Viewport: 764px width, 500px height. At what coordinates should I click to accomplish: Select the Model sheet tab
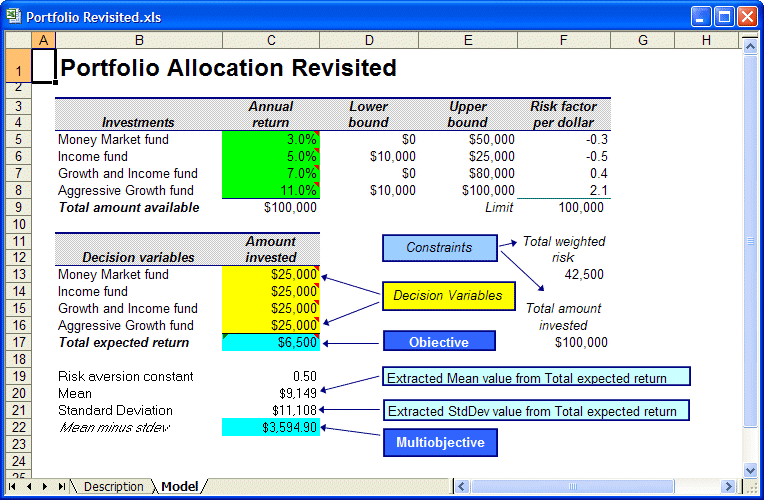(179, 486)
